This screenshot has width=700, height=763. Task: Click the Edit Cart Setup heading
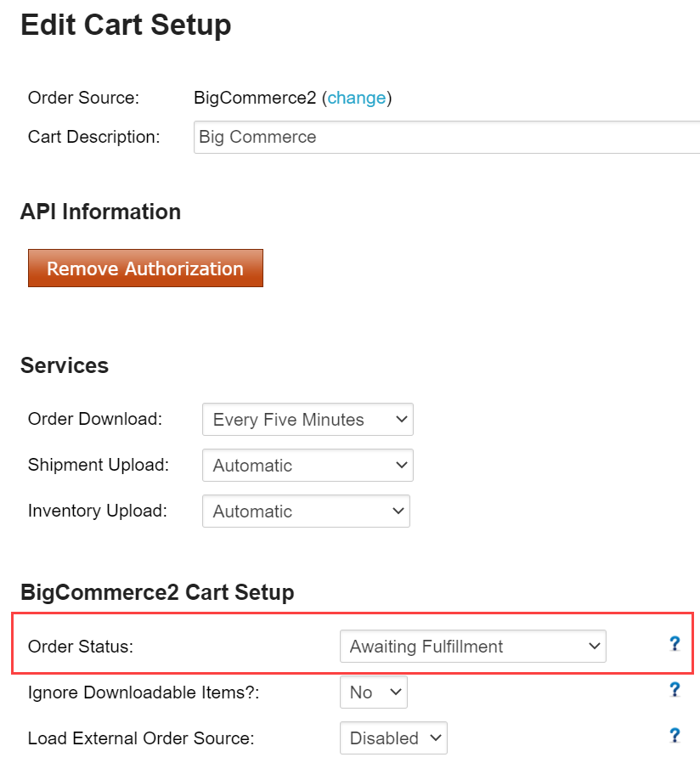pos(126,25)
